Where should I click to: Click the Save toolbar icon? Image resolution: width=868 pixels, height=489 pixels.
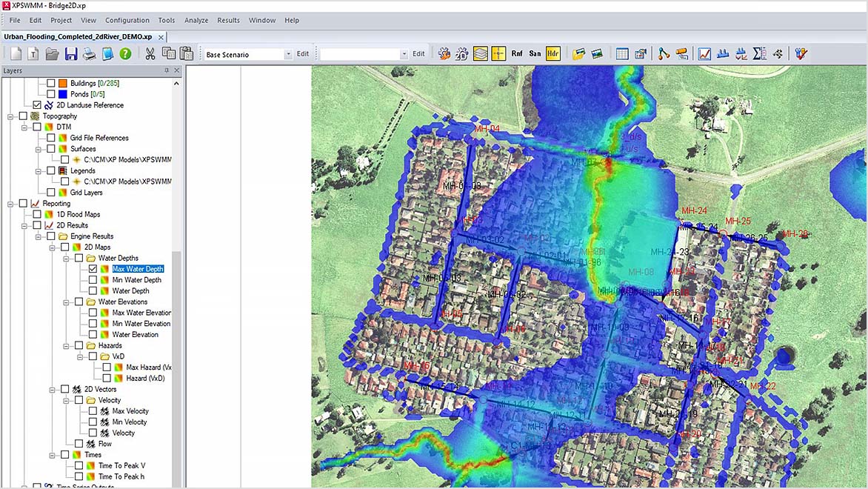pos(70,53)
